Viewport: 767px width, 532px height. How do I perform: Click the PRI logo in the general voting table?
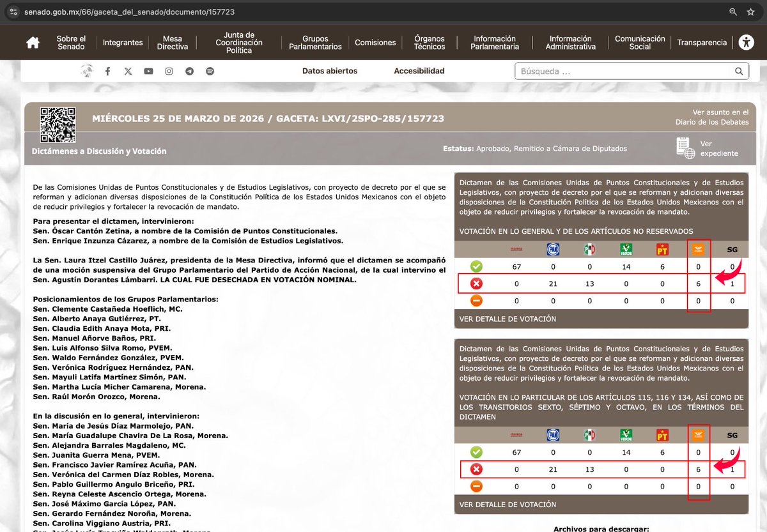click(x=589, y=249)
